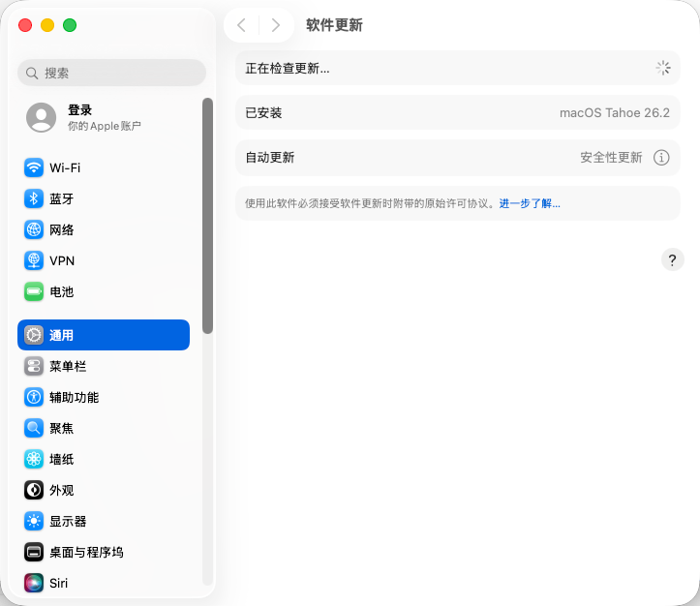The height and width of the screenshot is (606, 700).
Task: Open the 聚焦 Spotlight magnifier icon
Action: [x=34, y=429]
